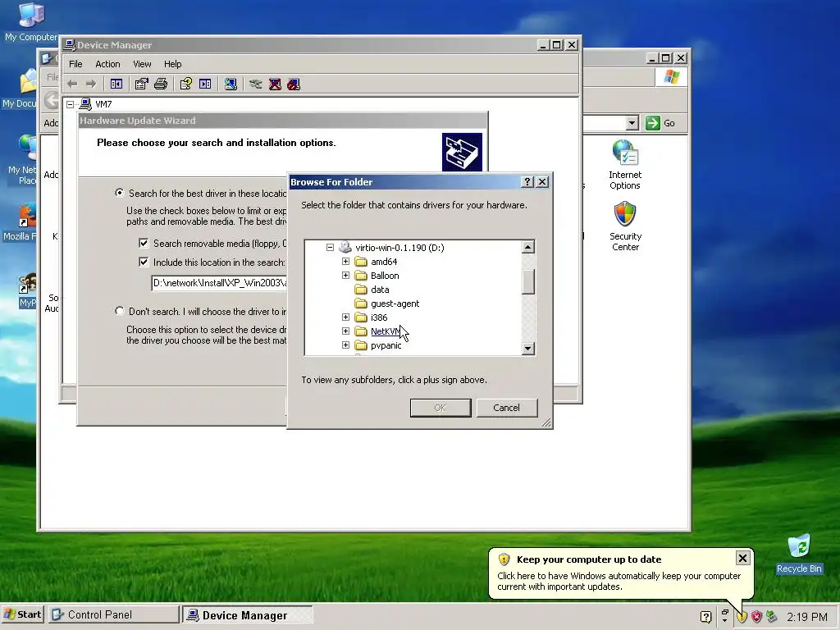Select the i386 folder
The width and height of the screenshot is (840, 630).
379,317
